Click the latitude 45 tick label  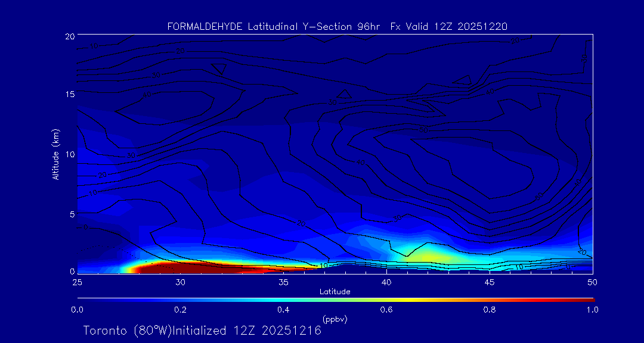[x=490, y=282]
